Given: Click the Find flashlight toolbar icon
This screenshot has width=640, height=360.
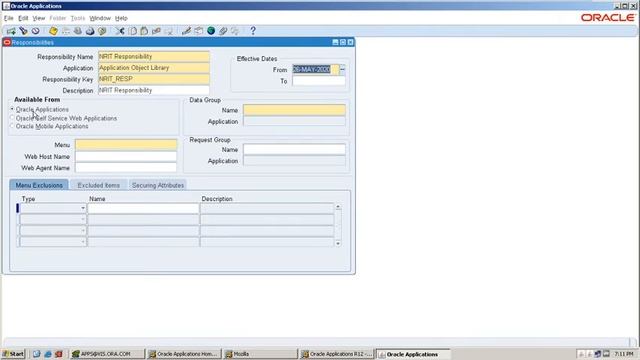Looking at the screenshot, I should [x=23, y=31].
